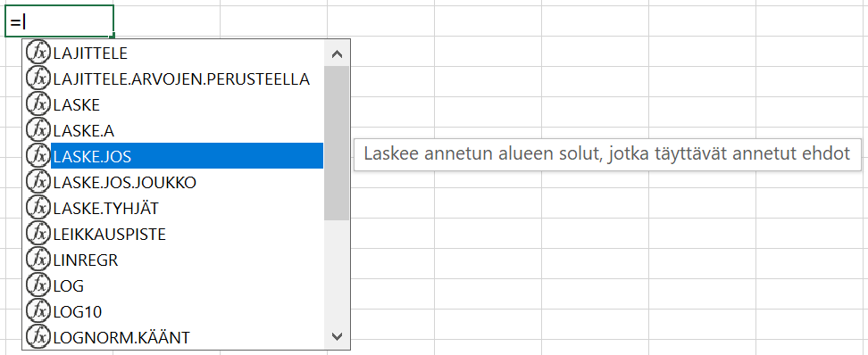The image size is (868, 355).
Task: Click the fx icon beside LOGNORM.KÄÄNT
Action: (38, 337)
